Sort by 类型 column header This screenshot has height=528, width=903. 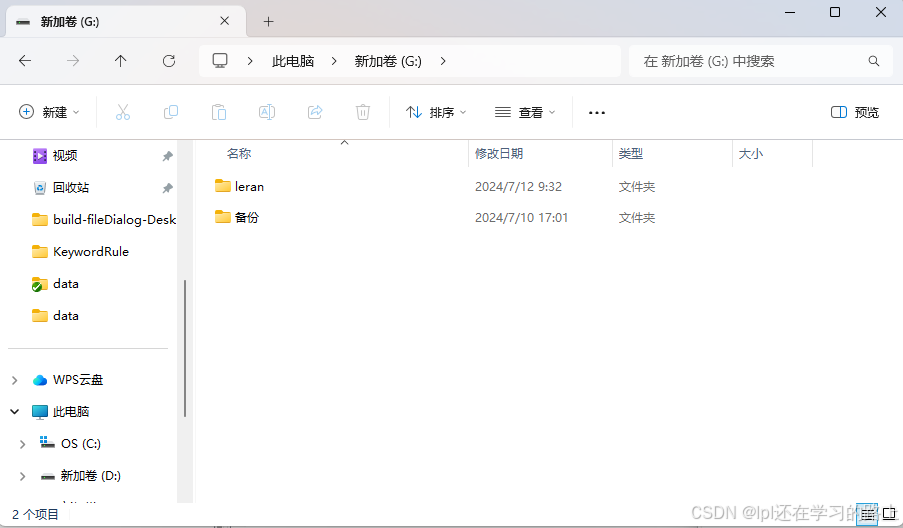coord(631,154)
